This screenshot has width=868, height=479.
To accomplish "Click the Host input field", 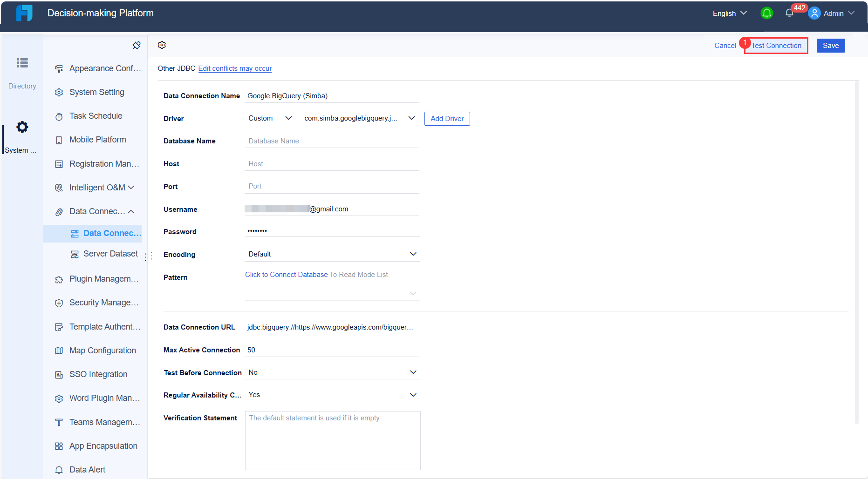I will coord(332,164).
